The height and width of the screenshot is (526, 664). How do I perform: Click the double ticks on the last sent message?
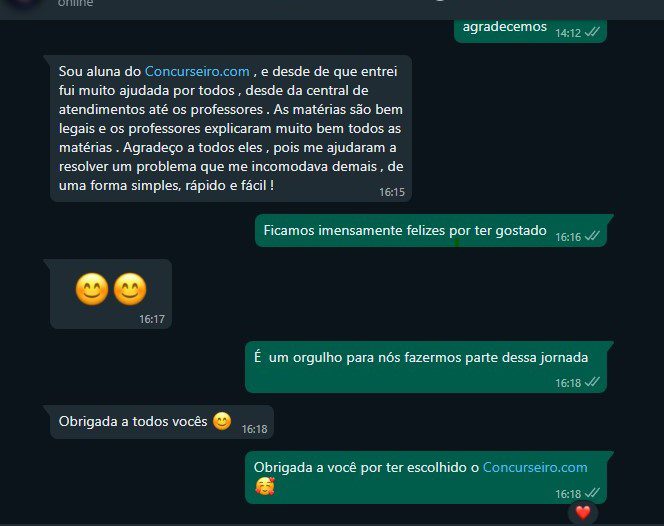592,493
